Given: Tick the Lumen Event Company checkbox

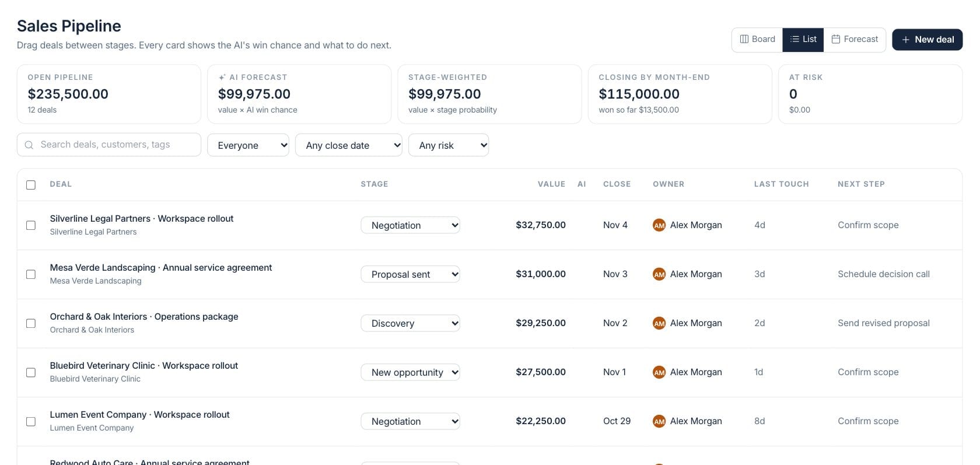Looking at the screenshot, I should (31, 421).
